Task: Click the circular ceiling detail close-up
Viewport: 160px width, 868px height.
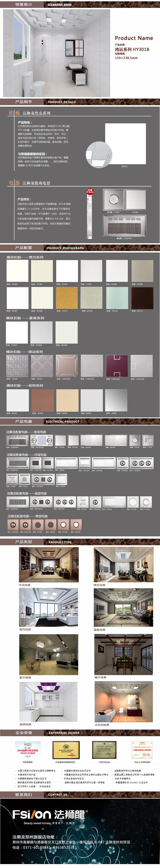Action: point(99,155)
